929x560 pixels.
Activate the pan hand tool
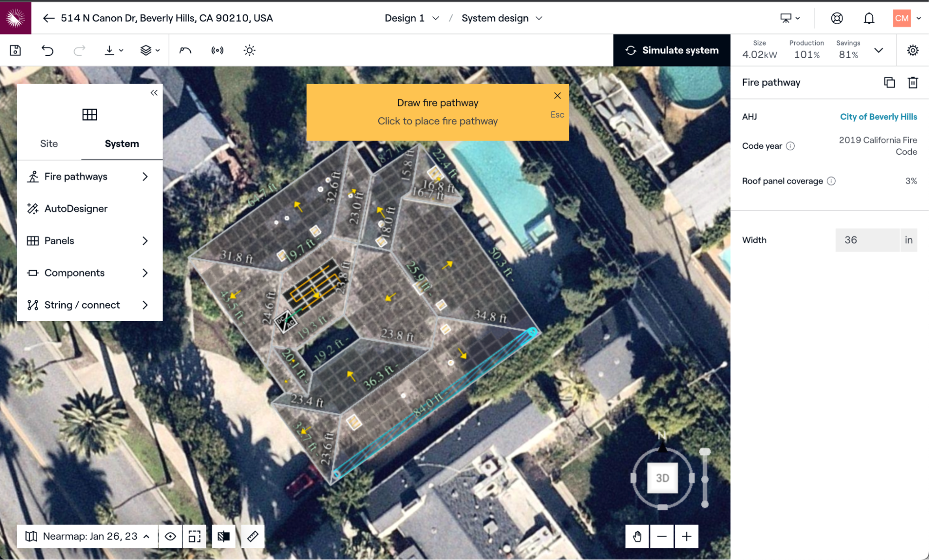click(x=637, y=536)
